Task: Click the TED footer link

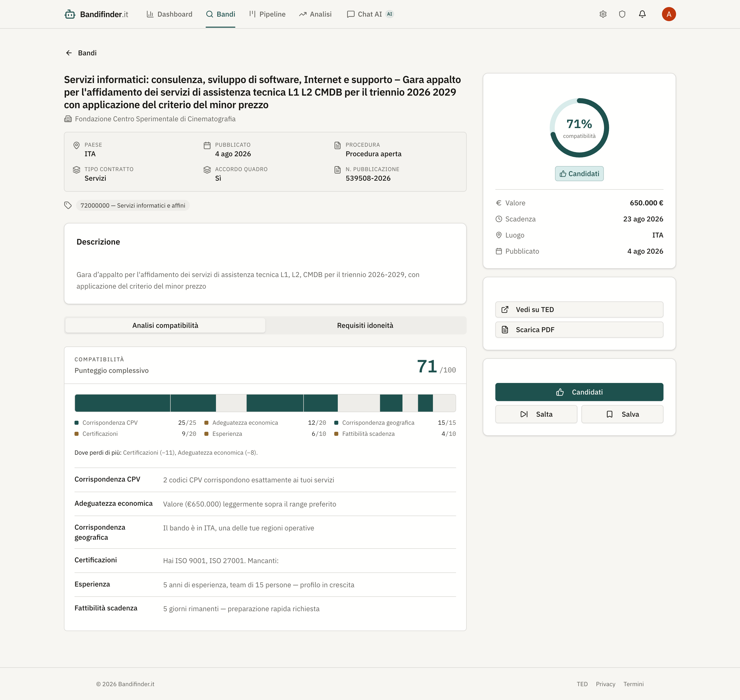Action: tap(582, 684)
